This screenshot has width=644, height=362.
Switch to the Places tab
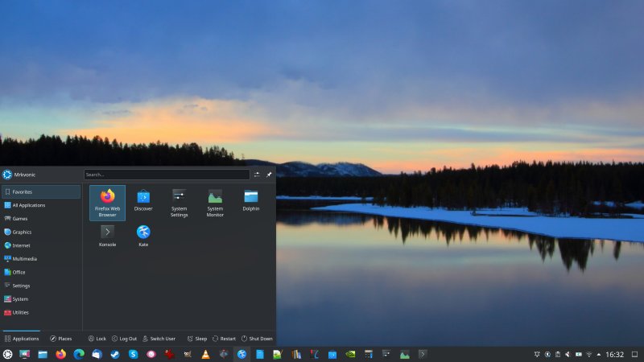61,339
